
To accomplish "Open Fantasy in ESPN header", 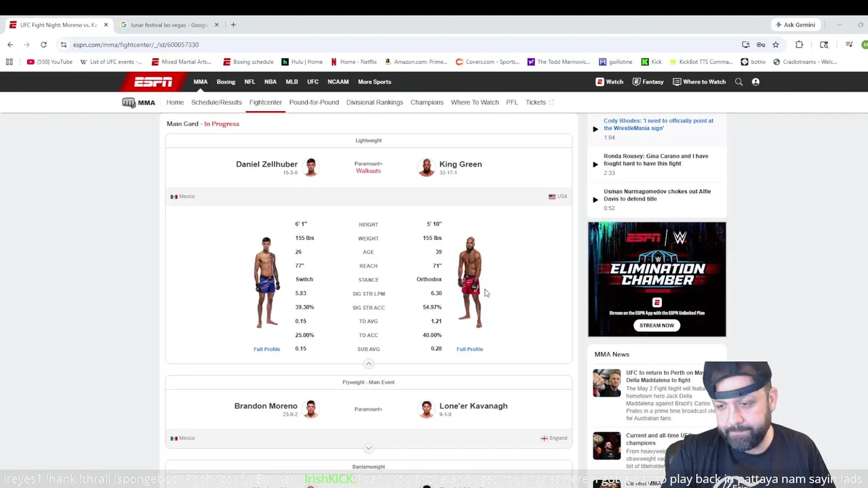I will [x=648, y=82].
